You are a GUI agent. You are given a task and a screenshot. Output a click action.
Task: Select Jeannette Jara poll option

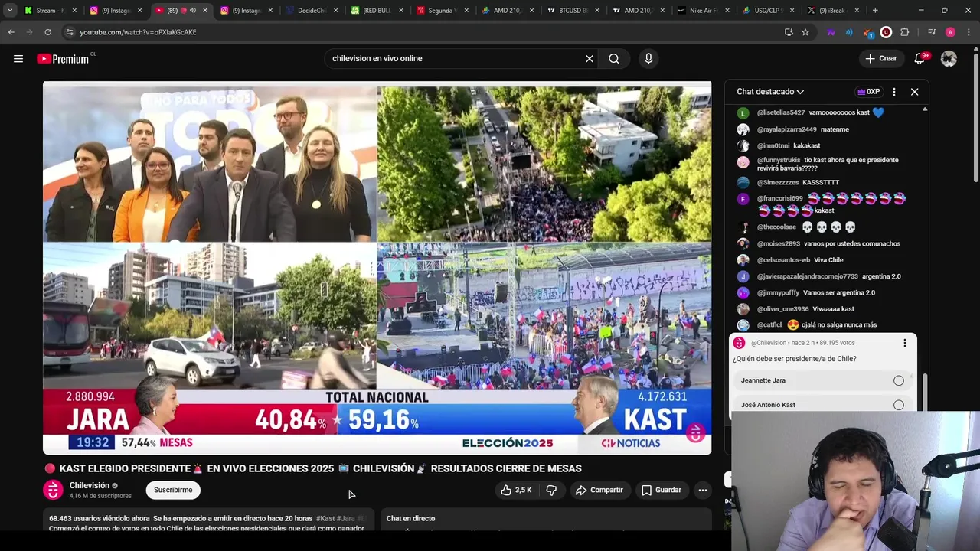(824, 380)
